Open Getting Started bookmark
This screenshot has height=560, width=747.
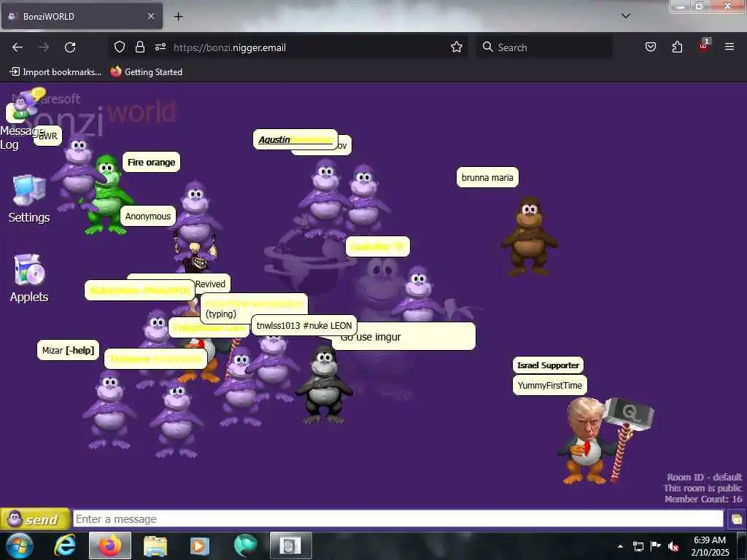147,72
